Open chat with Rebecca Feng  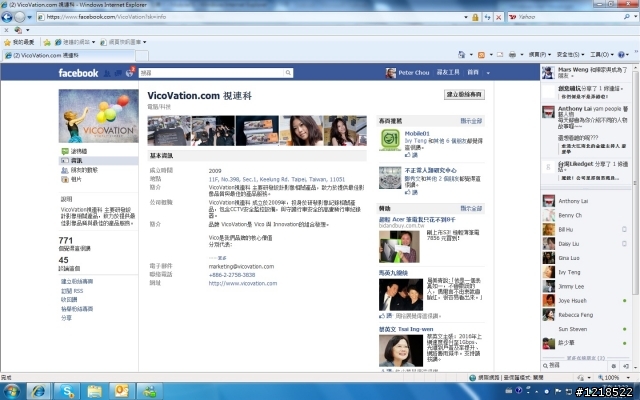pos(585,315)
